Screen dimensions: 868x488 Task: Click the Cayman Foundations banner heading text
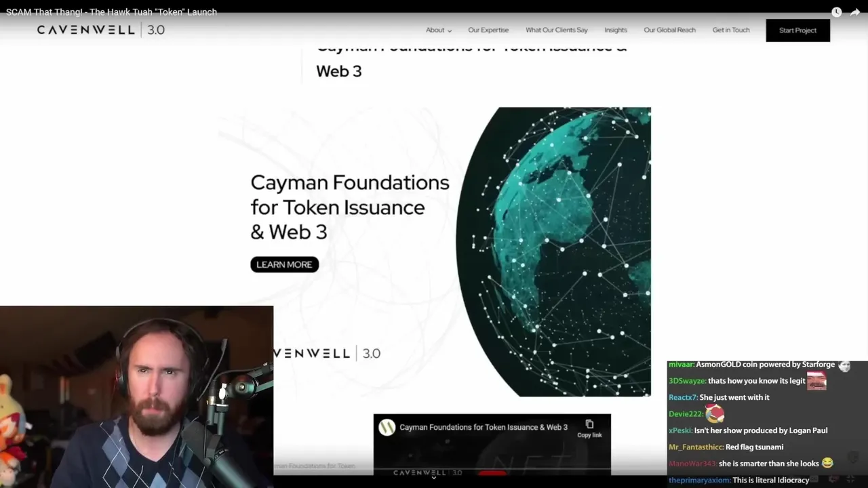click(x=350, y=207)
